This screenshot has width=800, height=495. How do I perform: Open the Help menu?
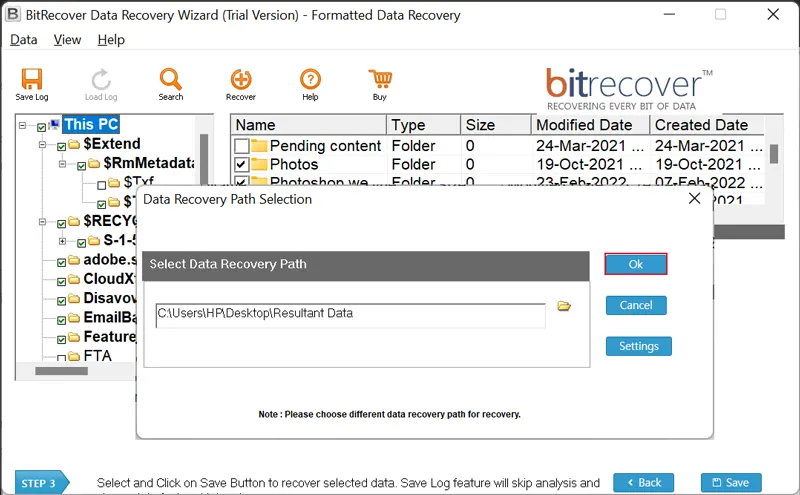pos(111,40)
